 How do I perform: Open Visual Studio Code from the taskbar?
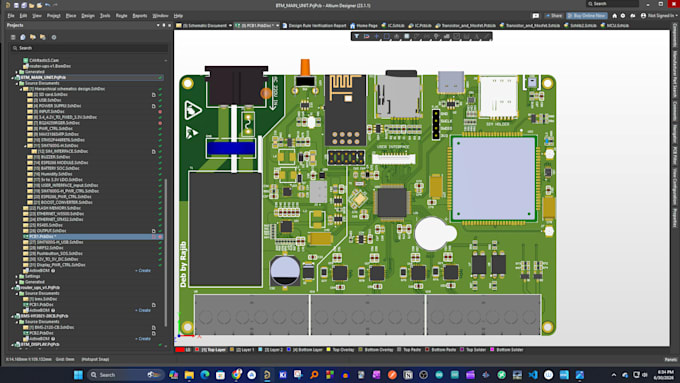click(x=533, y=375)
